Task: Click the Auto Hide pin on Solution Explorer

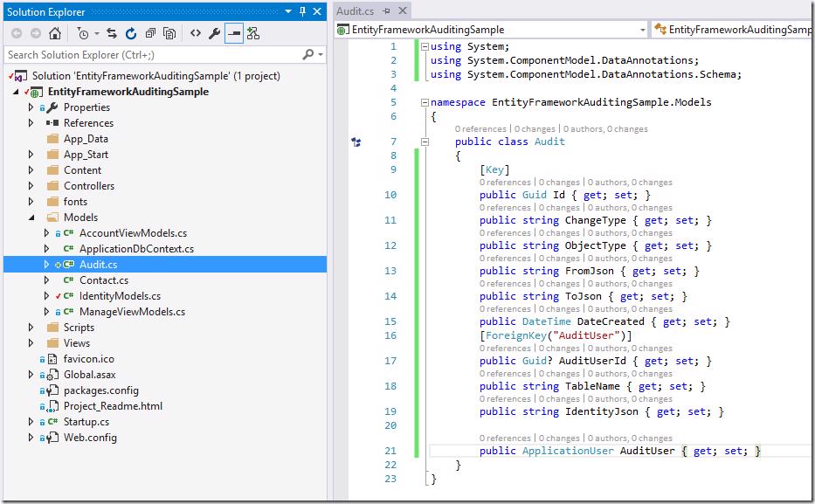Action: [x=302, y=11]
